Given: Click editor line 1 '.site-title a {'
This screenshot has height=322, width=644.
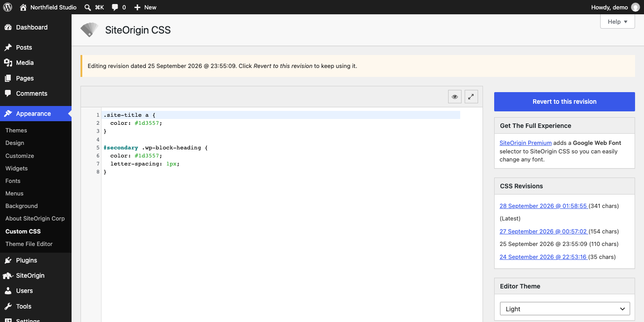Looking at the screenshot, I should tap(130, 115).
